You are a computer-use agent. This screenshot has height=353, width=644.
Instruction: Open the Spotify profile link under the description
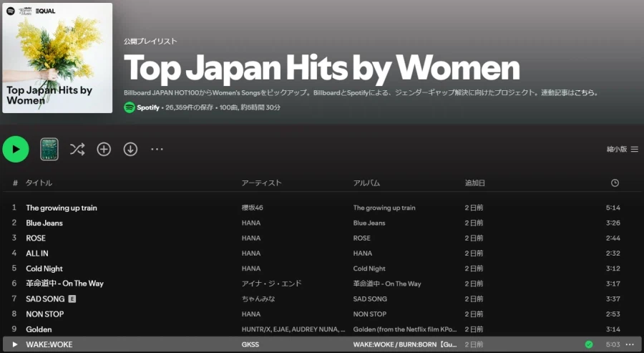[148, 107]
